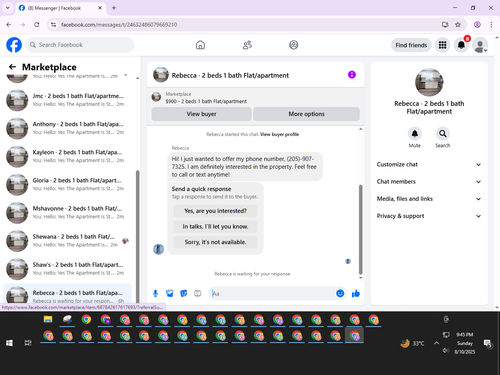Choose a GIF from the composer
The height and width of the screenshot is (375, 500).
tap(198, 293)
